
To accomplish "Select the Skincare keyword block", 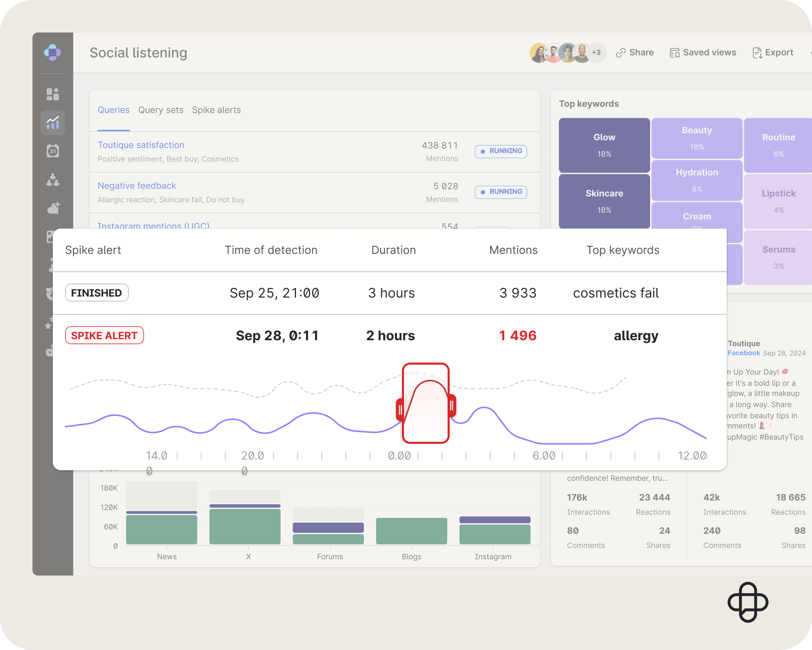I will click(604, 201).
